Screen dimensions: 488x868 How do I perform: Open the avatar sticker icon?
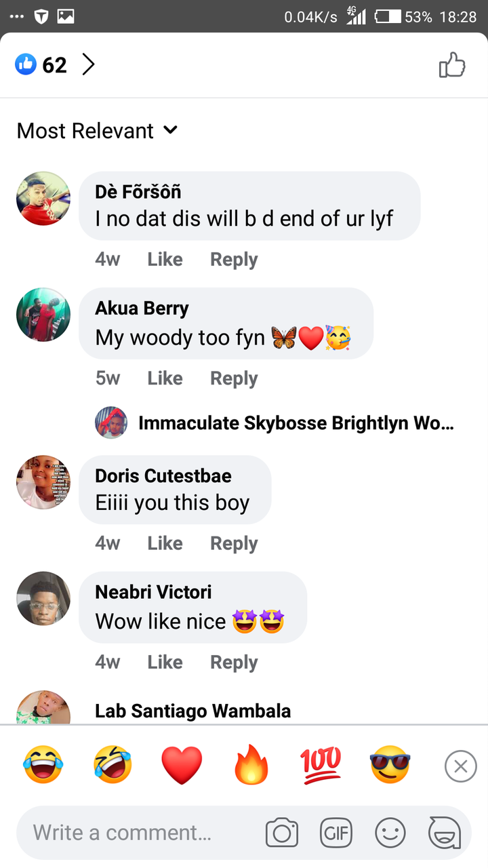pyautogui.click(x=445, y=833)
